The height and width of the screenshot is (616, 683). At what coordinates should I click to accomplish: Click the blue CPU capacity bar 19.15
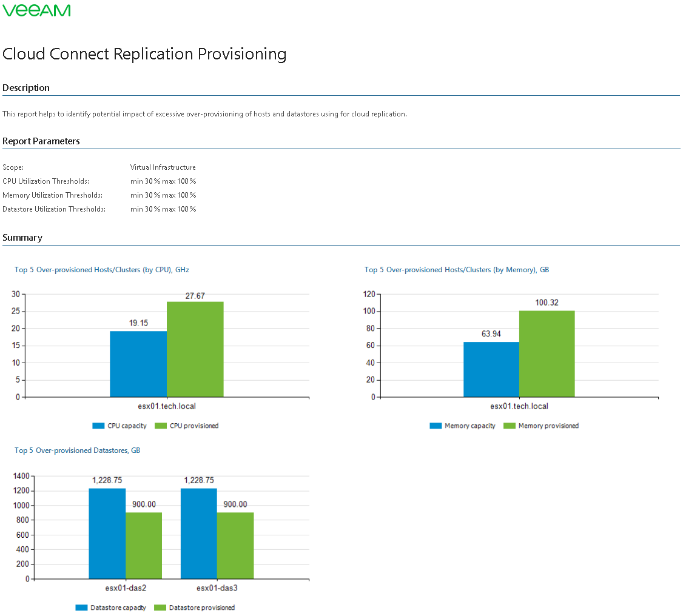pyautogui.click(x=138, y=364)
